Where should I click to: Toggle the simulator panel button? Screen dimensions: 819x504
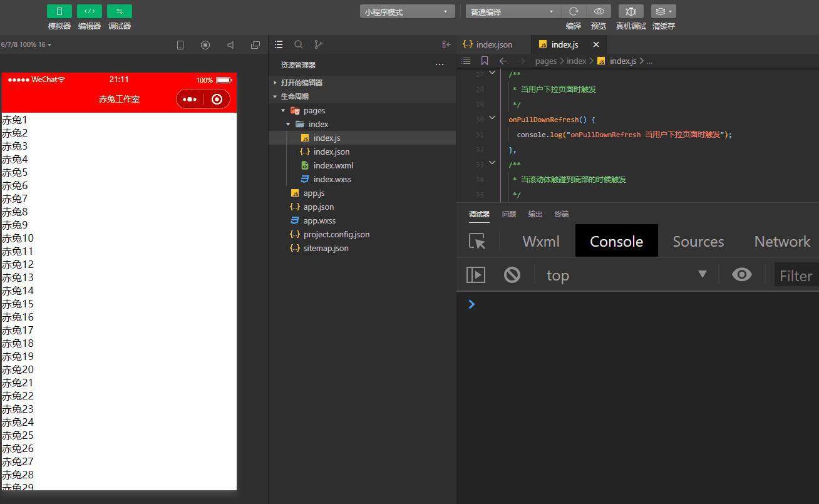coord(59,11)
